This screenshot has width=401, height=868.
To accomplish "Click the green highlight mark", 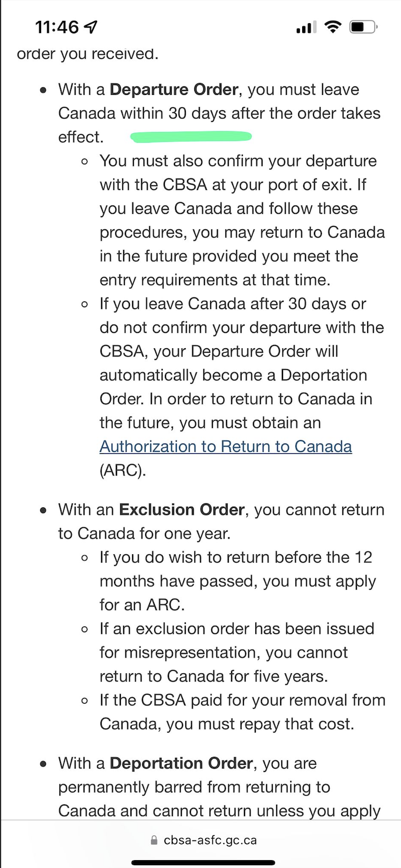I will coord(190,136).
